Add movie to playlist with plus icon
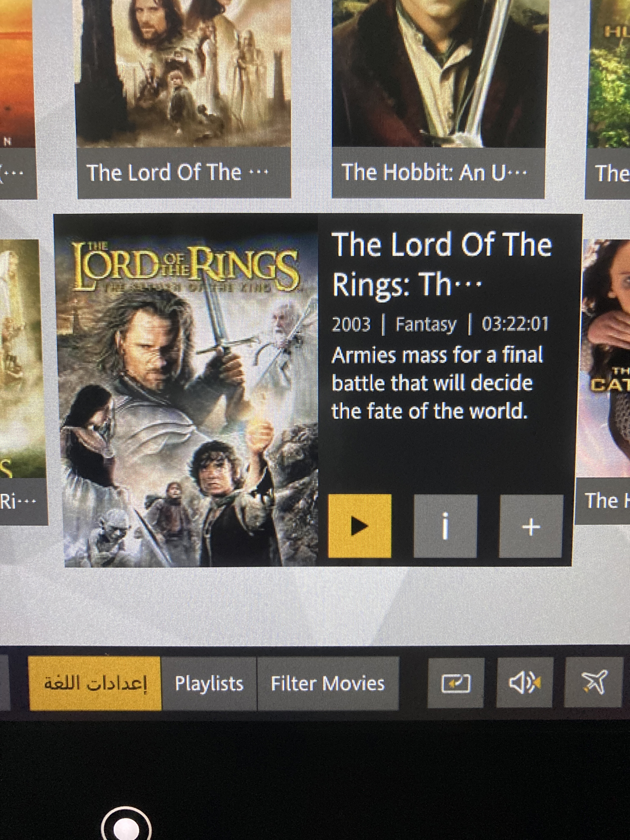 pyautogui.click(x=531, y=526)
